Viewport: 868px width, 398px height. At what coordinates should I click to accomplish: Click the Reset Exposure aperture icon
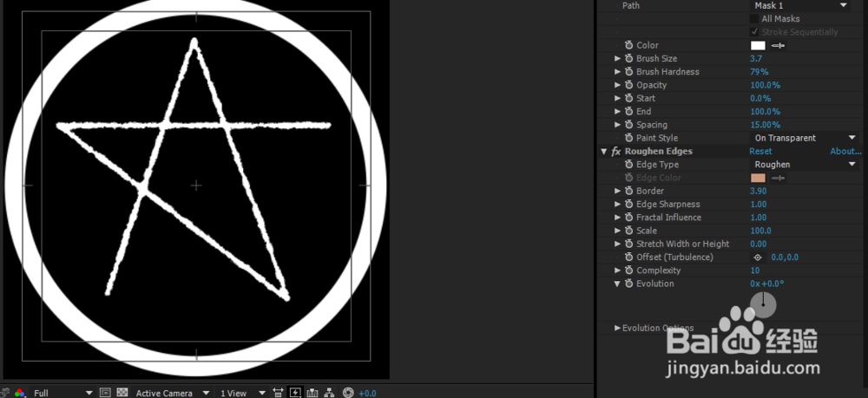[348, 393]
